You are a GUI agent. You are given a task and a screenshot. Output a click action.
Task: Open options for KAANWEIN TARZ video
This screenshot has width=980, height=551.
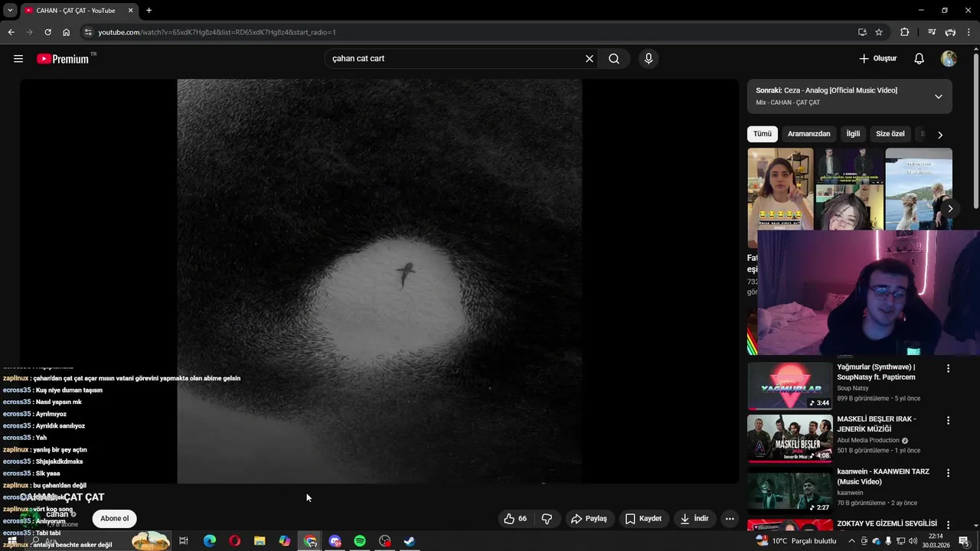click(x=948, y=473)
